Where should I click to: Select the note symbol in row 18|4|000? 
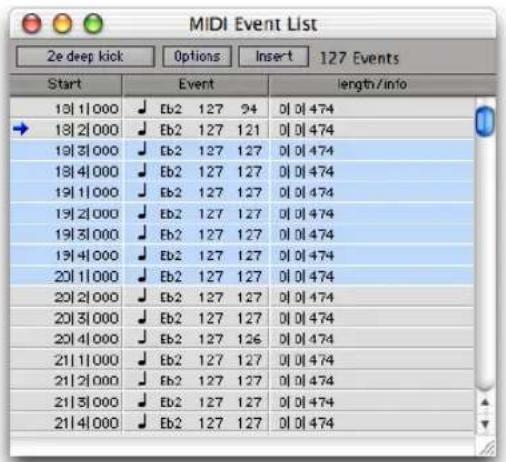click(142, 171)
